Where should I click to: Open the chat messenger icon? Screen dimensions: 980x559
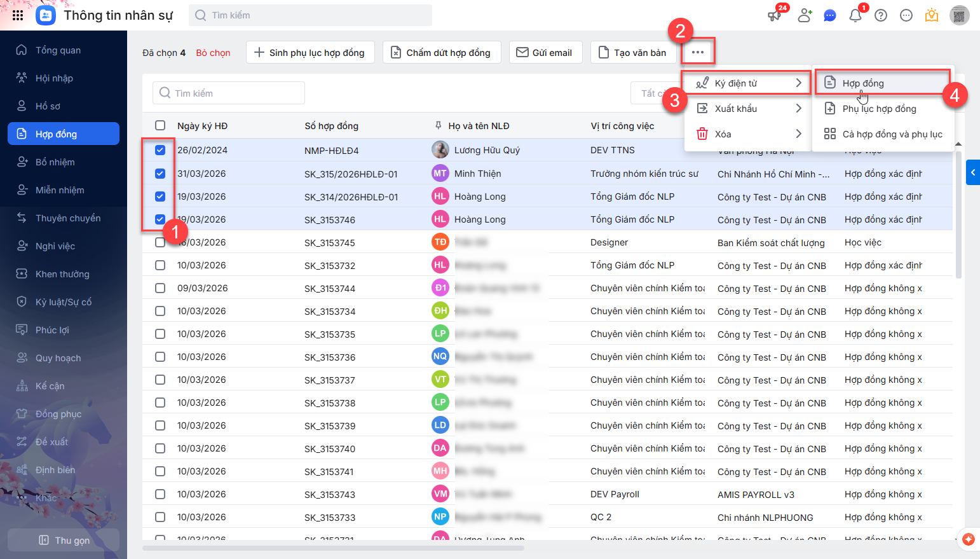tap(830, 15)
